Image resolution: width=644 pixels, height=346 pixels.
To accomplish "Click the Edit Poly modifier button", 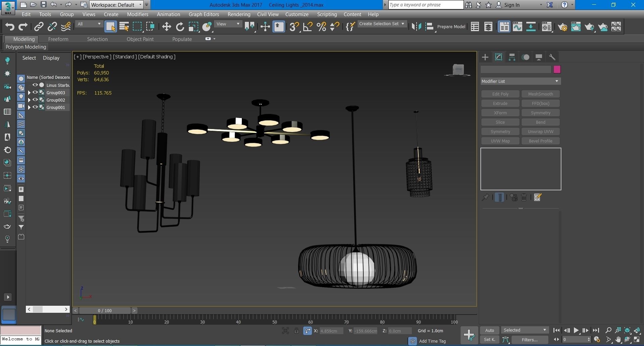I will pos(500,94).
